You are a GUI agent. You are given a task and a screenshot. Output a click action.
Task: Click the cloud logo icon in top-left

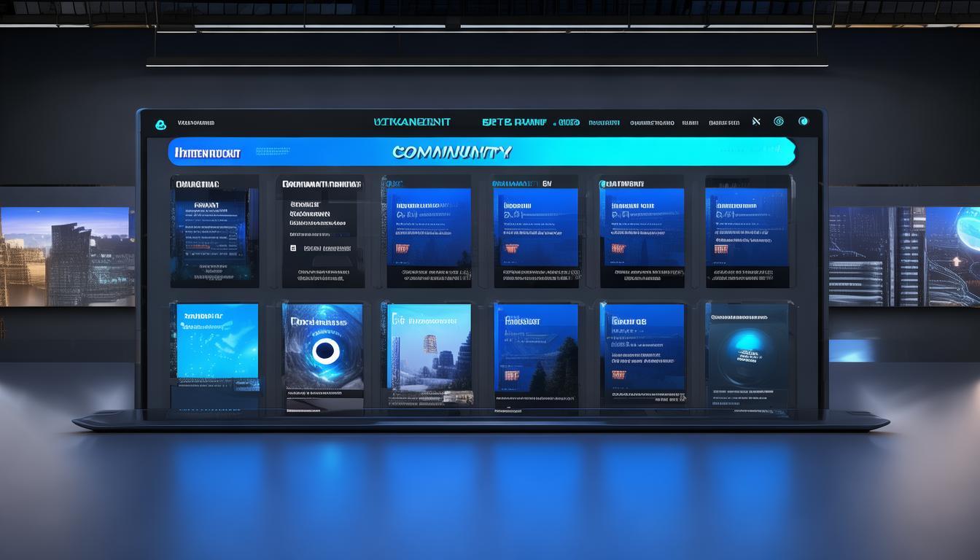coord(160,125)
